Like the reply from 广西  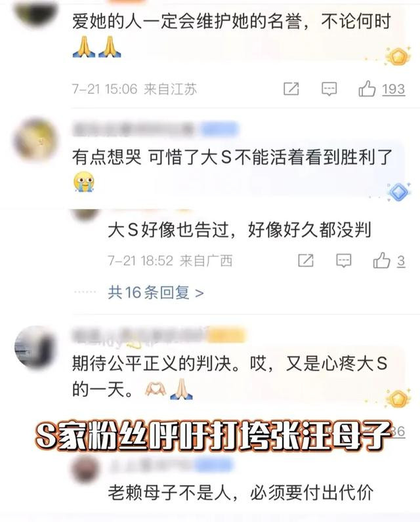pyautogui.click(x=382, y=260)
